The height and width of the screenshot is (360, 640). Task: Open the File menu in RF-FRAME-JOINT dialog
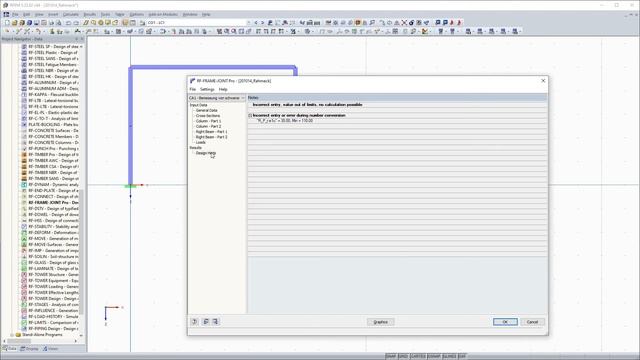click(x=193, y=89)
